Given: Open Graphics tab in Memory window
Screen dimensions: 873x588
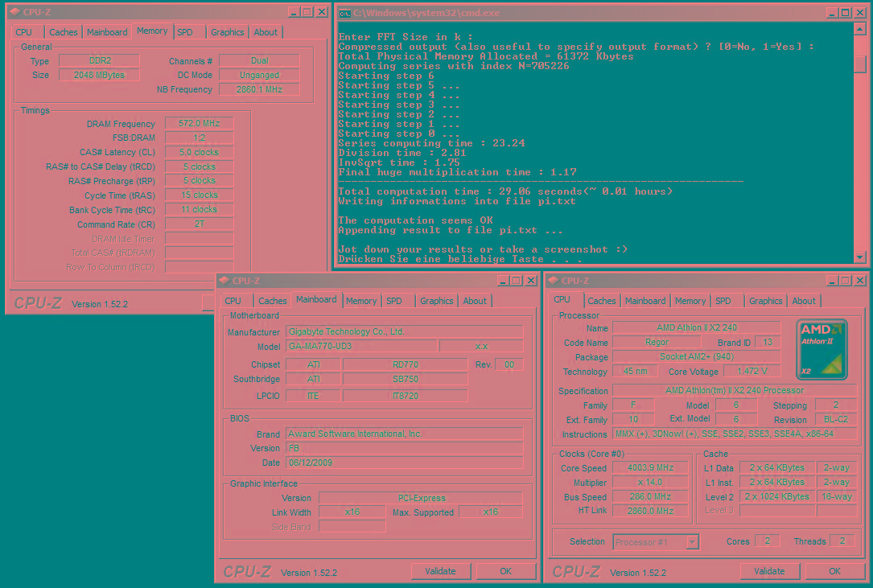Looking at the screenshot, I should pos(227,32).
